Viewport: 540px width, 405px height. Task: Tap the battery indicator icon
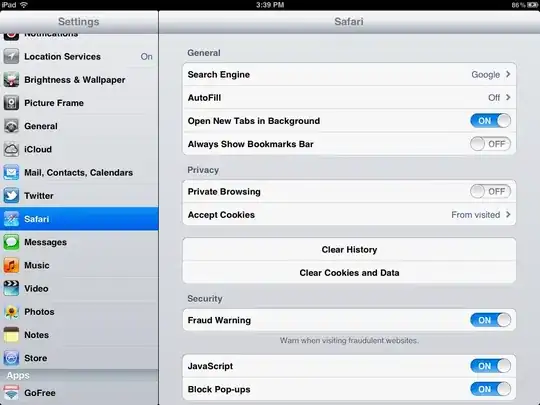click(x=532, y=5)
